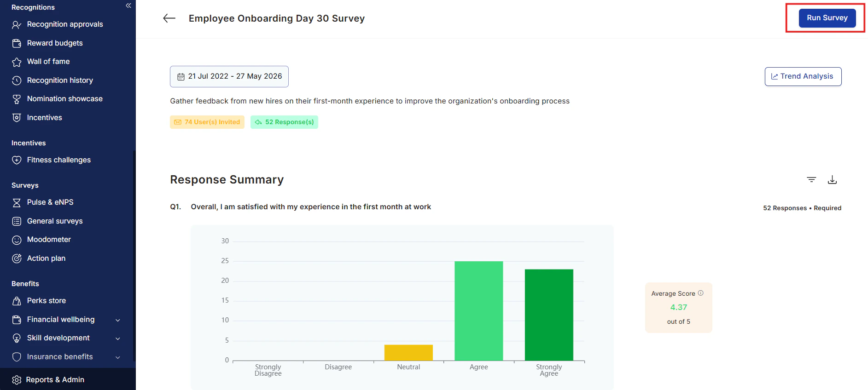This screenshot has width=868, height=390.
Task: Click the Incentives shield icon
Action: click(17, 118)
